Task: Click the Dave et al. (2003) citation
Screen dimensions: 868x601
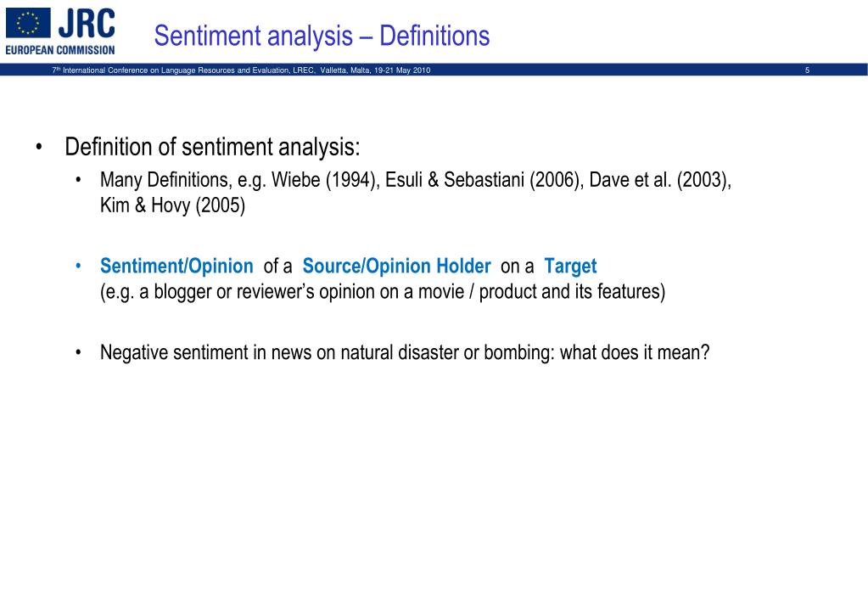Action: (660, 180)
